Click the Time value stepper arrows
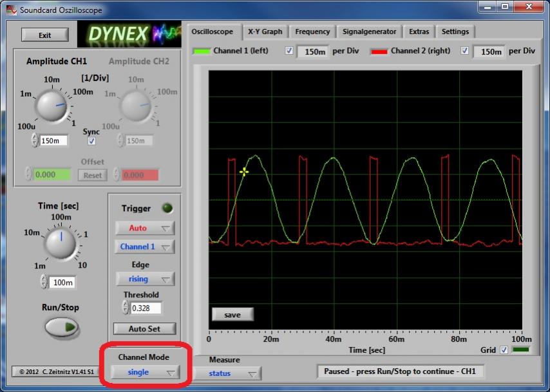The height and width of the screenshot is (392, 550). (x=43, y=282)
